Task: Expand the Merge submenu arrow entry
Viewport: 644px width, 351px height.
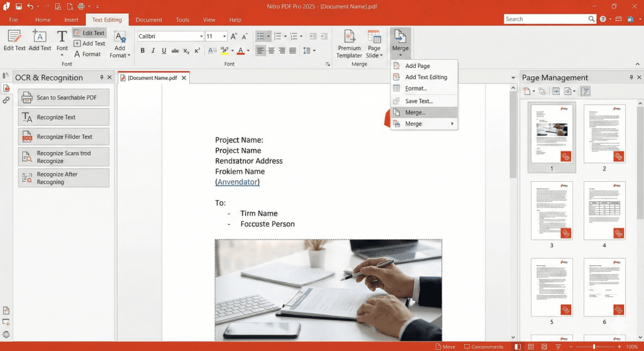Action: click(x=424, y=124)
